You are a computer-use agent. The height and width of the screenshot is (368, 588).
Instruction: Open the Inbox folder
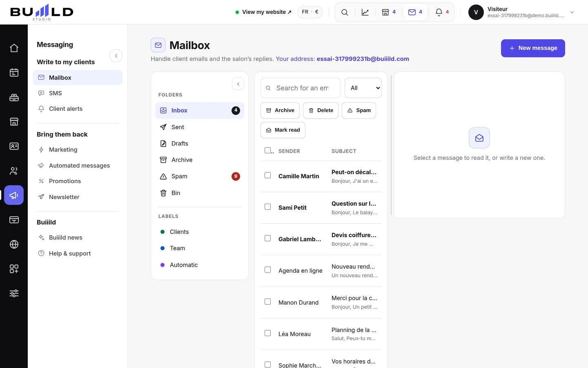pos(200,110)
